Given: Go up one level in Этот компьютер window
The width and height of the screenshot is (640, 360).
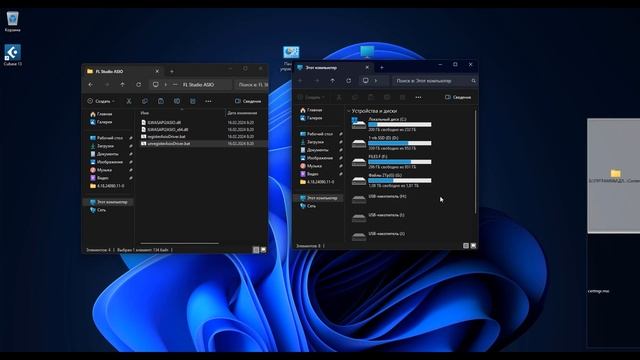Looking at the screenshot, I should (333, 81).
